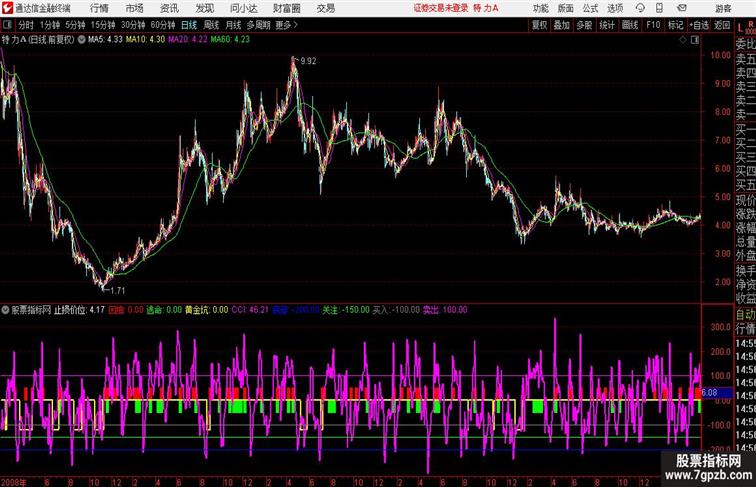This screenshot has height=487, width=756.
Task: Click the diamond icon at chart top right
Action: click(683, 40)
